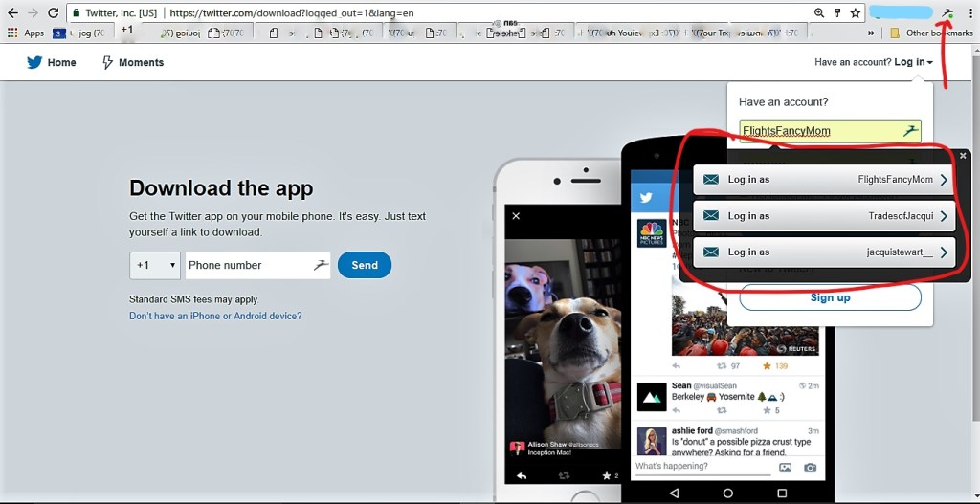Viewport: 980px width, 504px height.
Task: Click the chevron on the jacquistewart__ row
Action: tap(944, 252)
